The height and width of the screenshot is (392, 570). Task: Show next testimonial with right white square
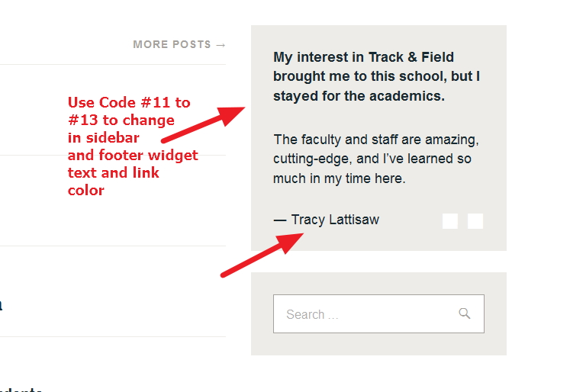pos(475,220)
